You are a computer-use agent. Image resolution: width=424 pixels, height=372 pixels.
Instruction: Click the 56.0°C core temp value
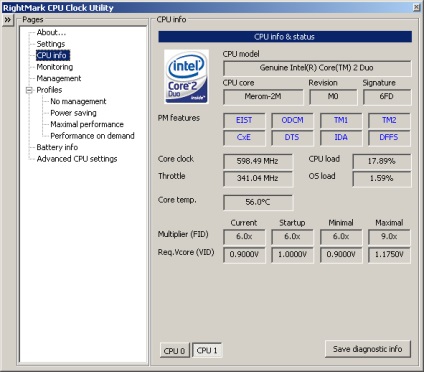point(258,202)
